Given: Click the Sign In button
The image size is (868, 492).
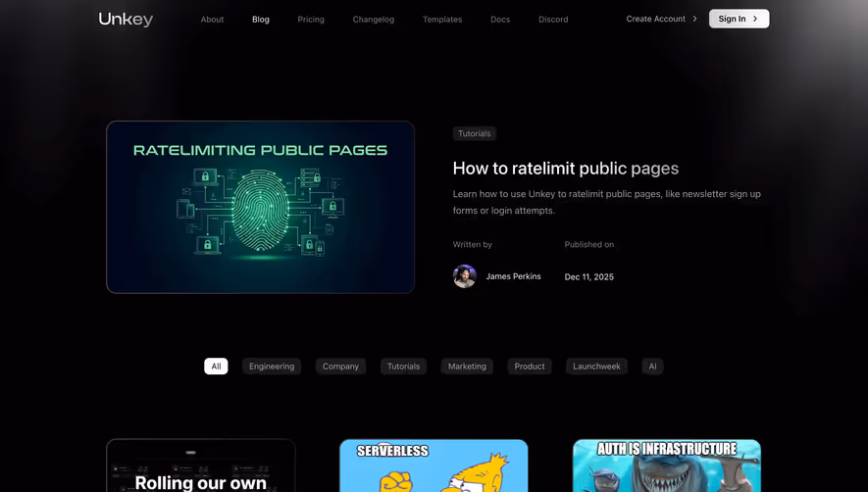Looking at the screenshot, I should tap(739, 19).
